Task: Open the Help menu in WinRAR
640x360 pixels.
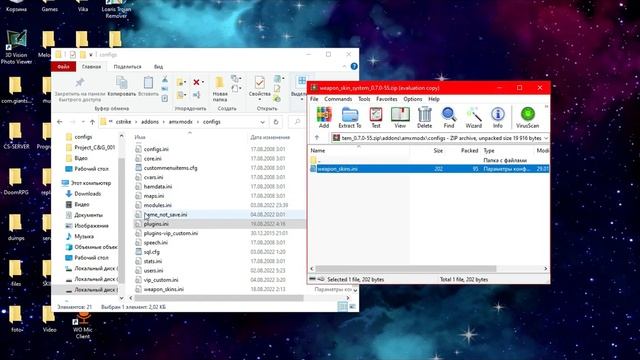Action: pyautogui.click(x=433, y=99)
